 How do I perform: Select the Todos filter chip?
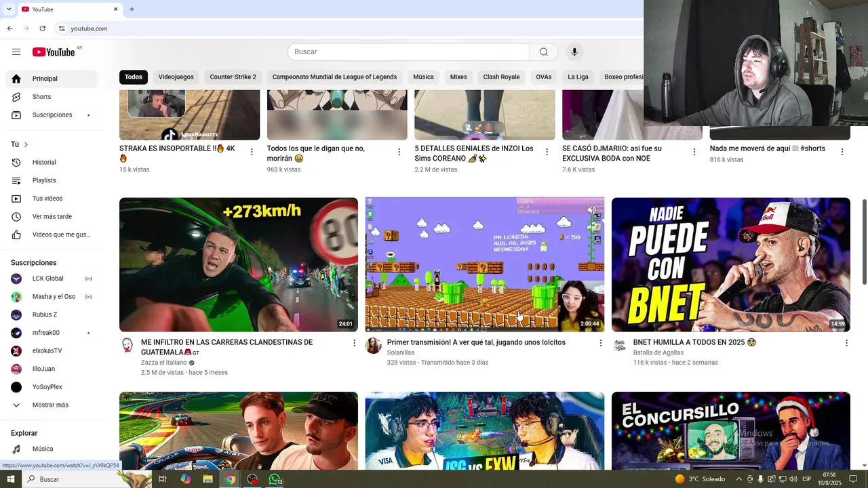point(134,77)
